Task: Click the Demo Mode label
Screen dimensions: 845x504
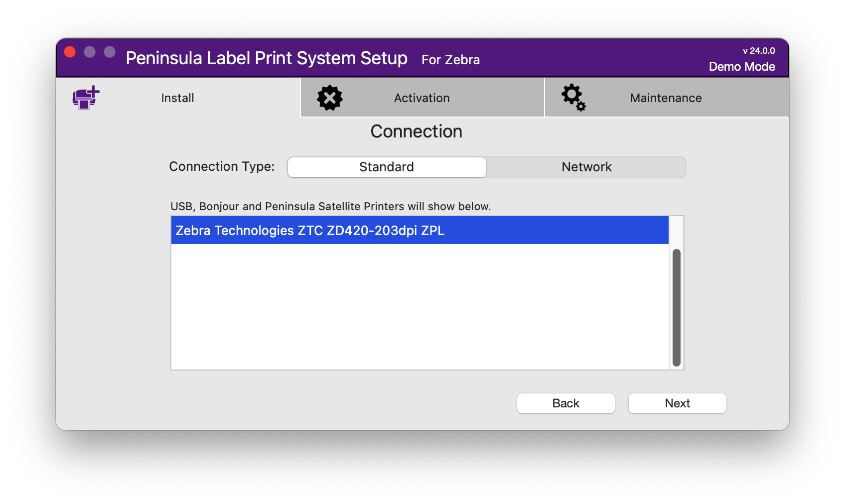Action: pos(742,67)
